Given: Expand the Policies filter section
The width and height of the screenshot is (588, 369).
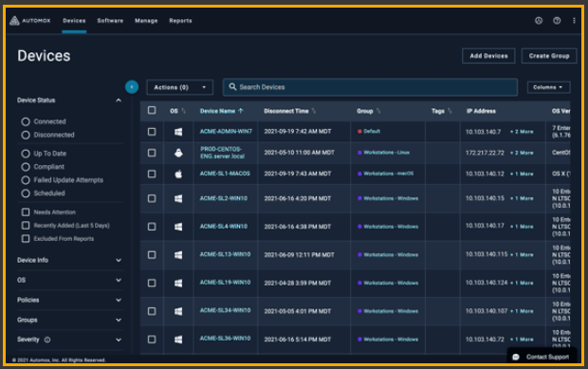Looking at the screenshot, I should click(x=69, y=300).
